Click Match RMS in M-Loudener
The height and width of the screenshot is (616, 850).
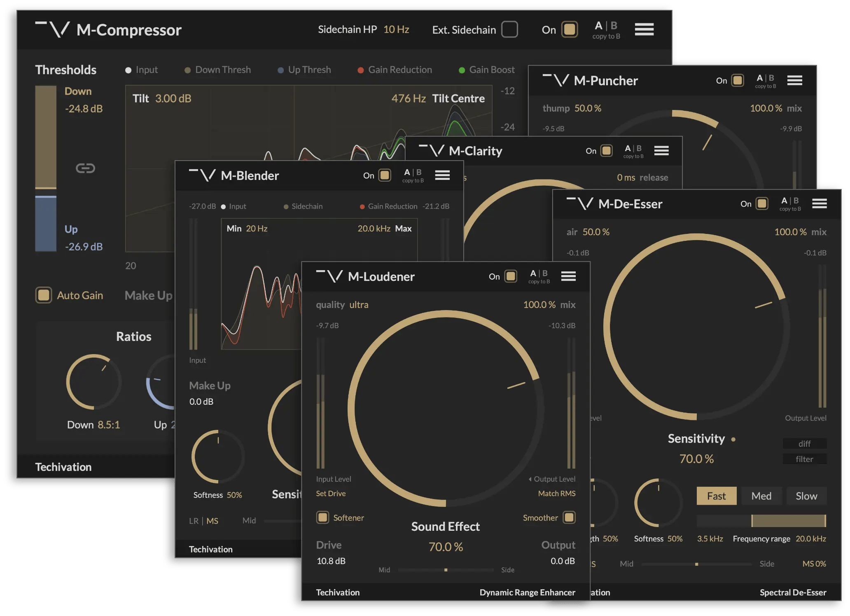[557, 493]
